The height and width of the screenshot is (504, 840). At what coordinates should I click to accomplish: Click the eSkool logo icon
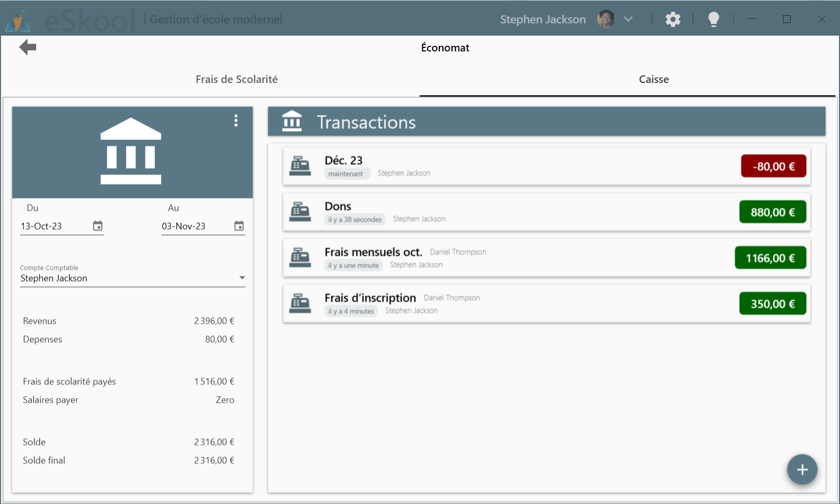(x=18, y=20)
